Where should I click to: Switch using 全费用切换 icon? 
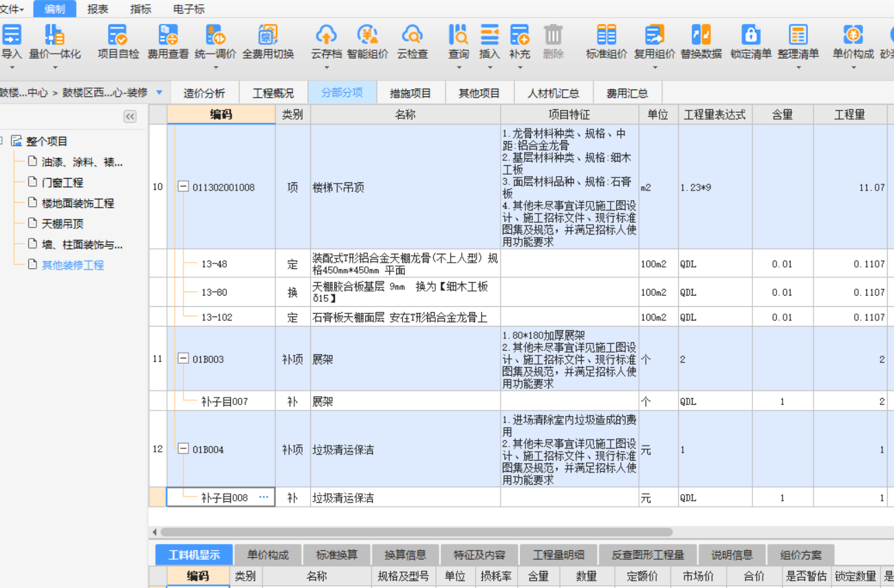coord(268,34)
